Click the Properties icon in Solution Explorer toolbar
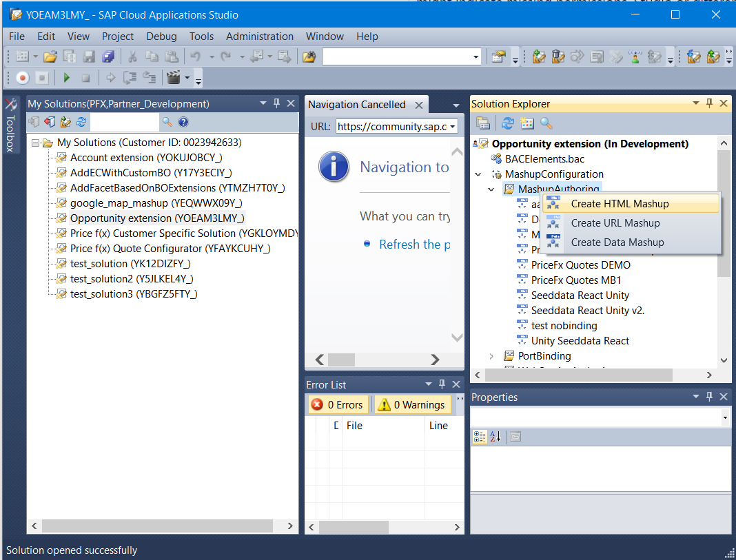Image resolution: width=736 pixels, height=560 pixels. pos(483,123)
